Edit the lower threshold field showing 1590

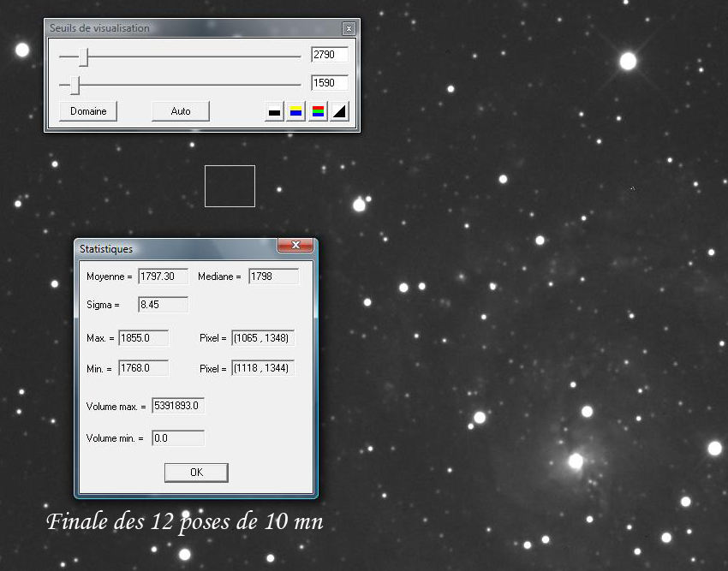(x=329, y=82)
